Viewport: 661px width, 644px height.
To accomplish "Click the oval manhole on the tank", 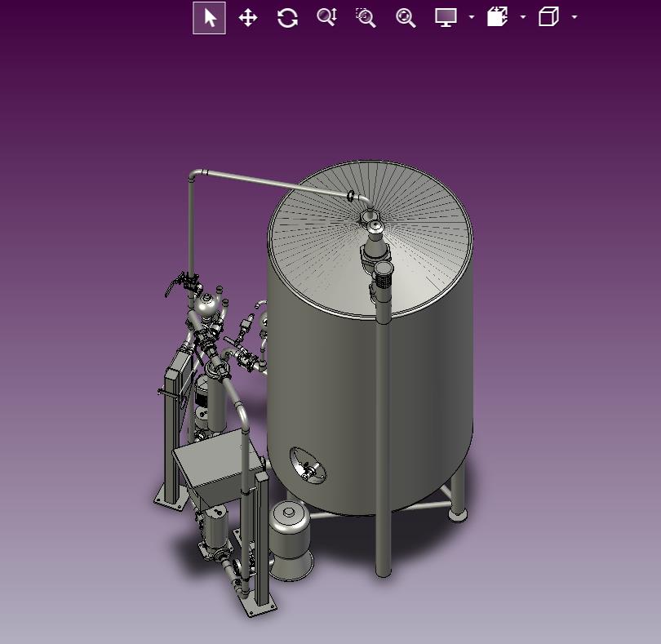I will pos(308,464).
